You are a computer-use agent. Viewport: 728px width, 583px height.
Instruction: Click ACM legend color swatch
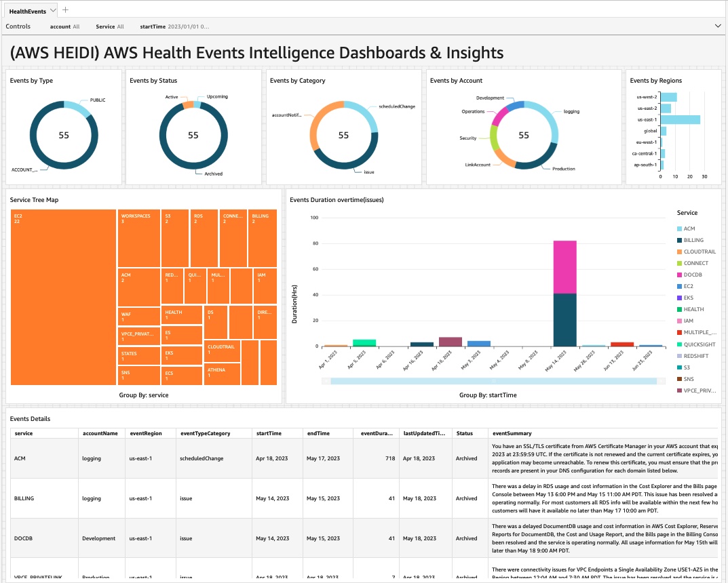679,228
